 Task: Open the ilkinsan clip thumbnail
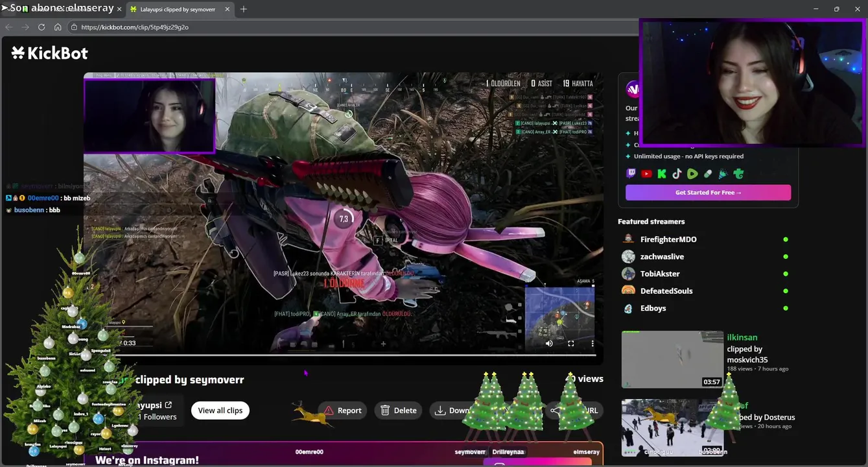[x=672, y=359]
